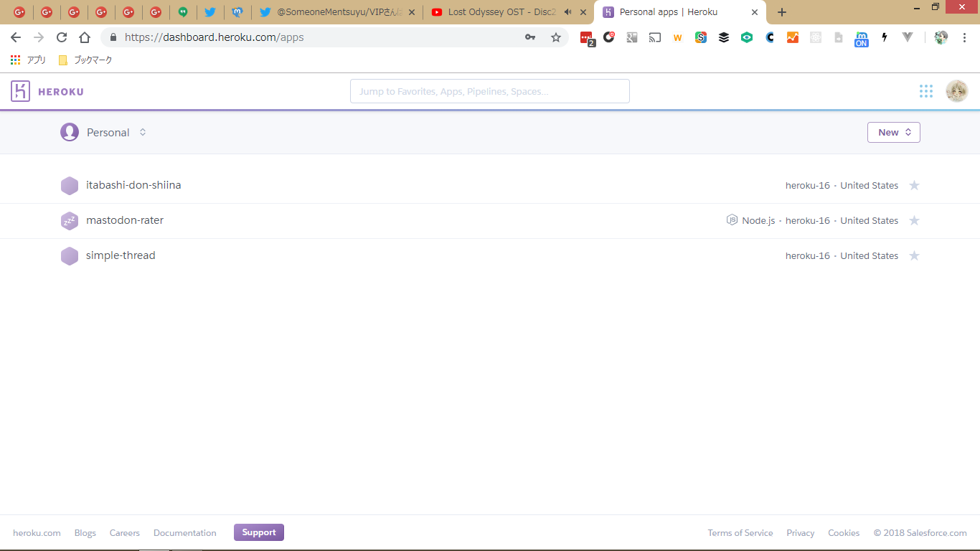Favorite the simple-thread app with its star
The height and width of the screenshot is (551, 980).
click(914, 255)
